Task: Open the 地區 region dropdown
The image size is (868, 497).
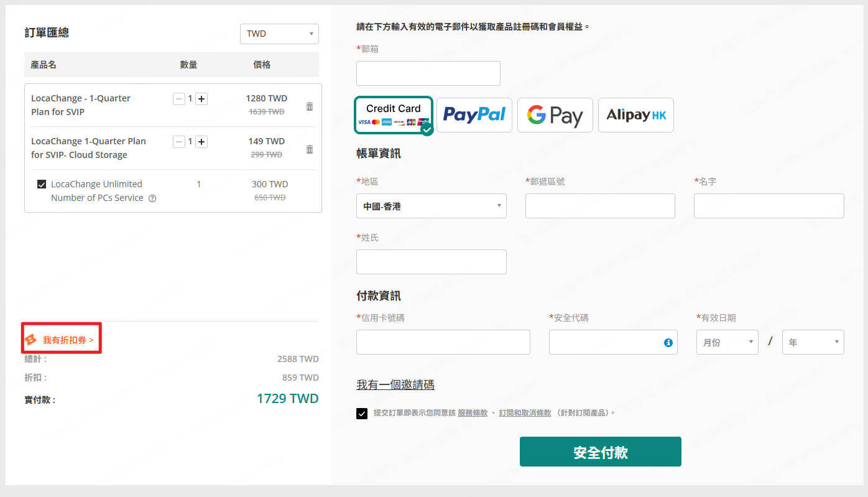Action: click(432, 206)
